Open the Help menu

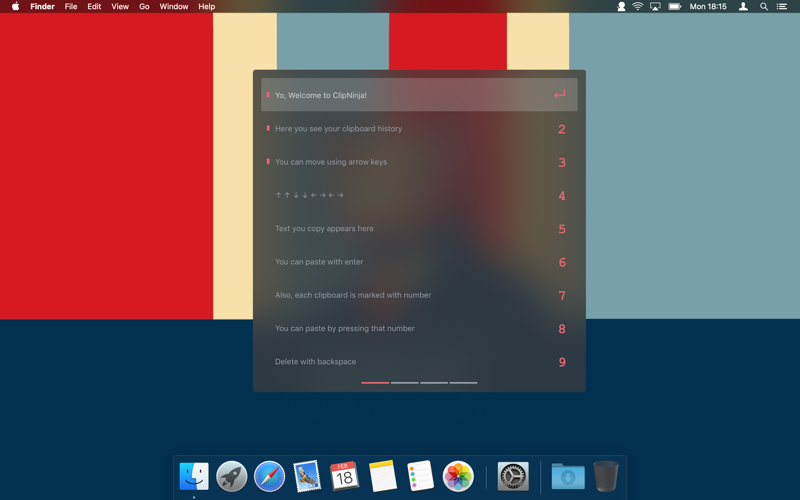207,6
